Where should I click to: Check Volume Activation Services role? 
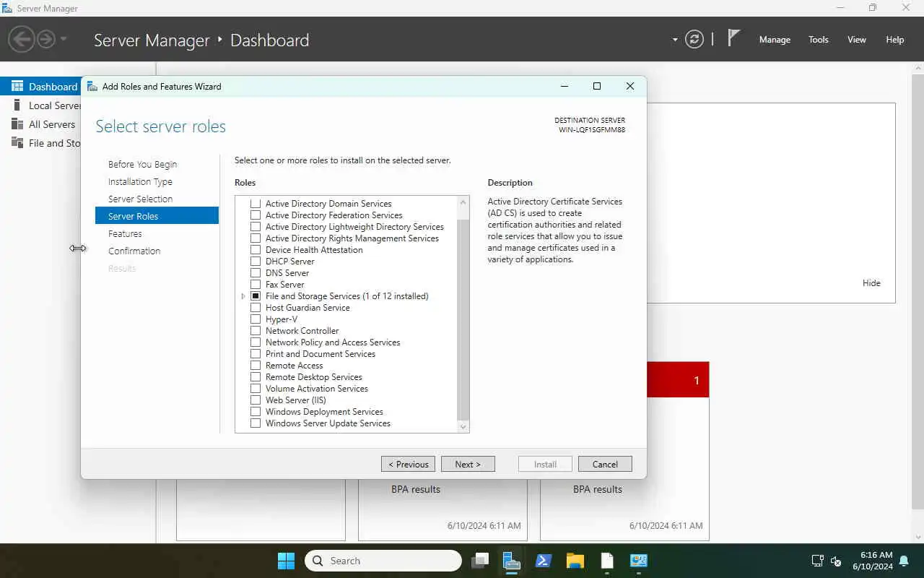tap(256, 389)
